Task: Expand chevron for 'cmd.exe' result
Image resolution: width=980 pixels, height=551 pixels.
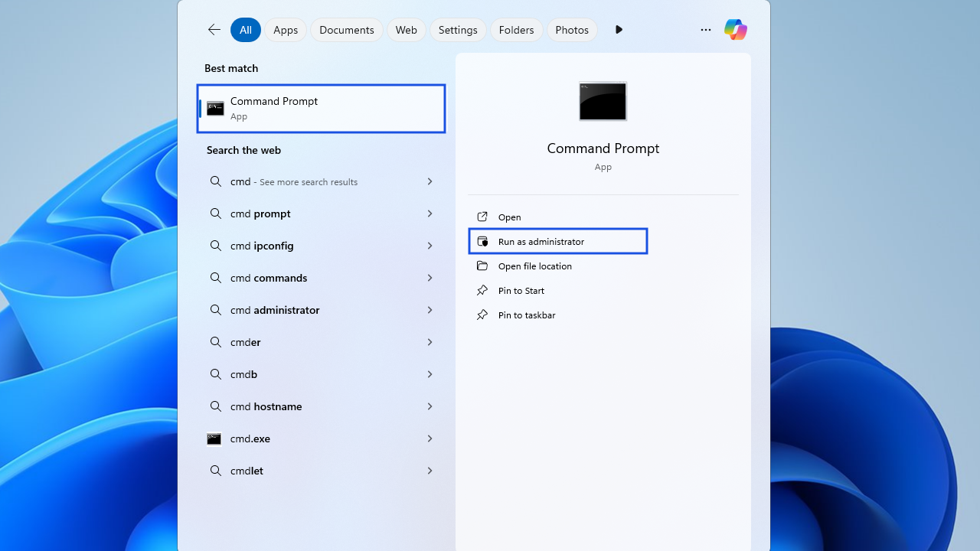Action: point(430,439)
